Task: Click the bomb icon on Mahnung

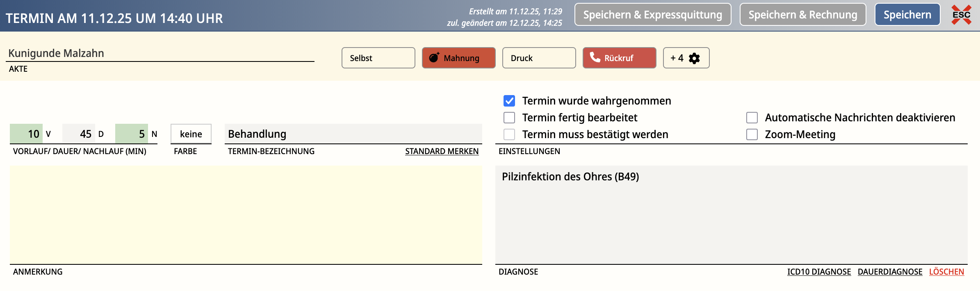Action: 434,58
